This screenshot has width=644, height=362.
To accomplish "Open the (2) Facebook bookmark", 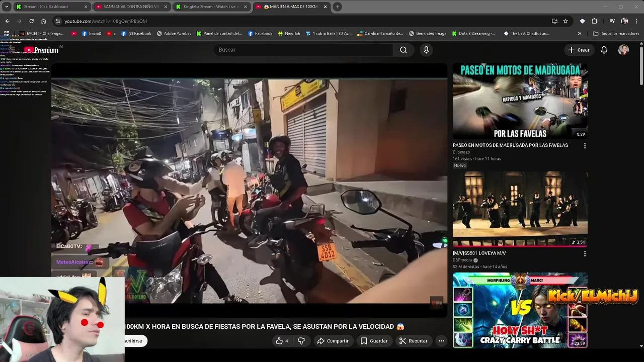I will pos(135,34).
